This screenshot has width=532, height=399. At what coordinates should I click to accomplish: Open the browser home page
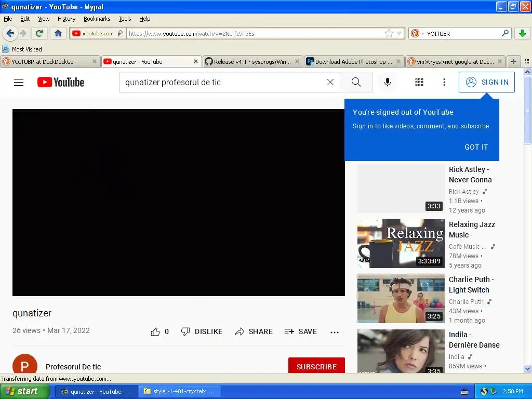[58, 33]
